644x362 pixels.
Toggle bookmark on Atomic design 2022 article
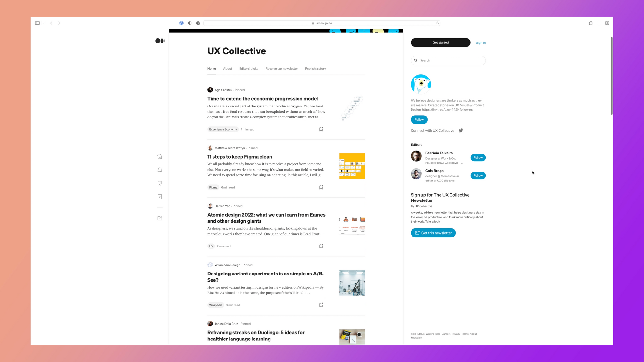321,246
